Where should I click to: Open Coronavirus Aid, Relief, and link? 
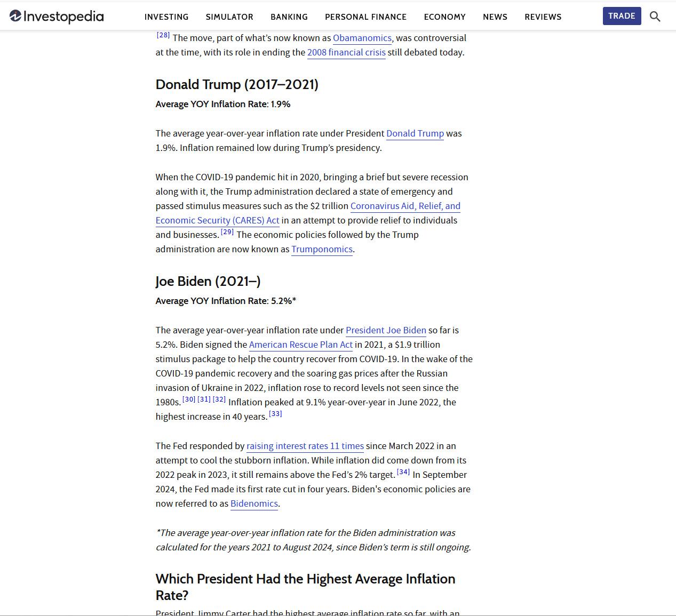click(405, 206)
